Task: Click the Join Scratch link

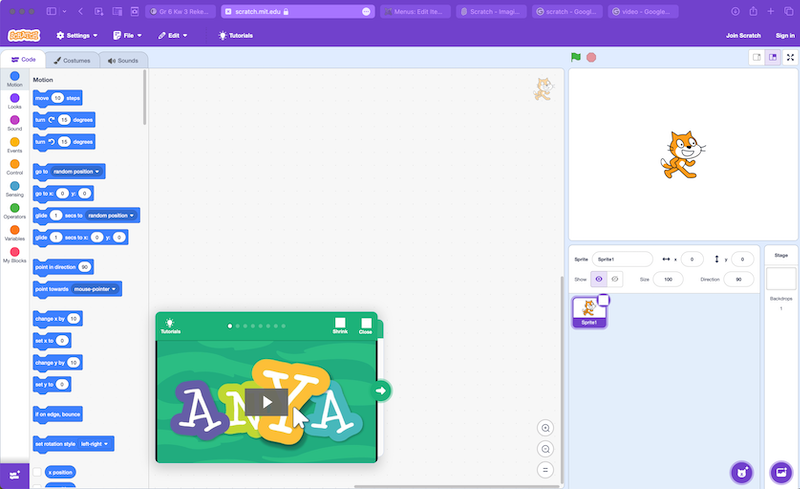Action: pyautogui.click(x=743, y=35)
